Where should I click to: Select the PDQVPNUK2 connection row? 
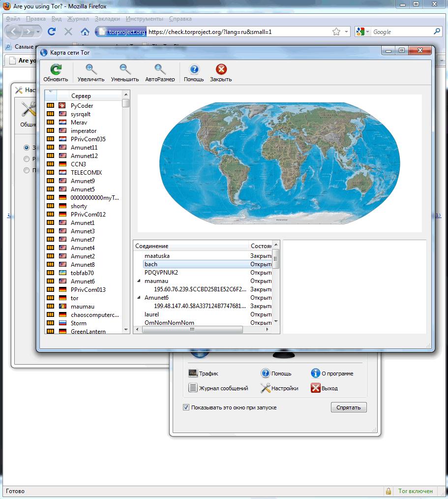pyautogui.click(x=203, y=273)
